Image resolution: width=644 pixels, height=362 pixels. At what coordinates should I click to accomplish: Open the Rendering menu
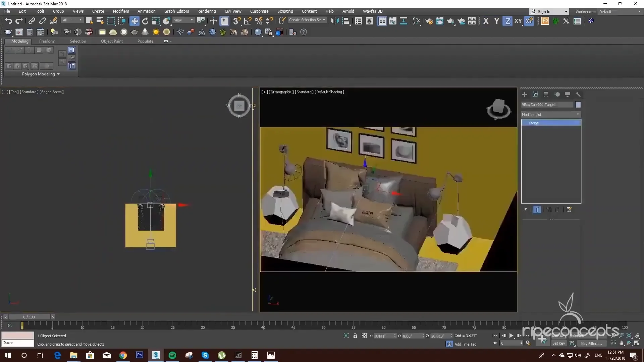coord(206,11)
